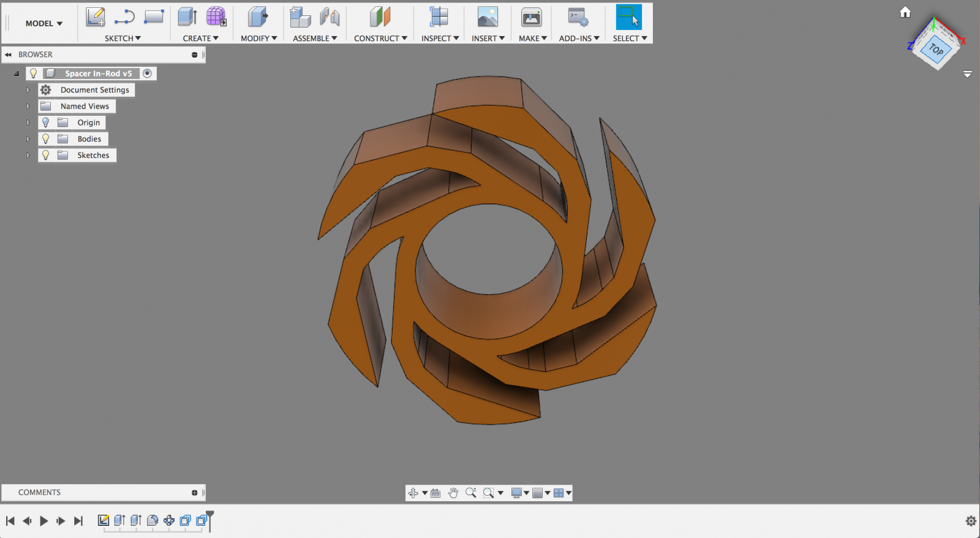The width and height of the screenshot is (980, 538).
Task: Select the Extrude tool in Create
Action: pos(187,17)
